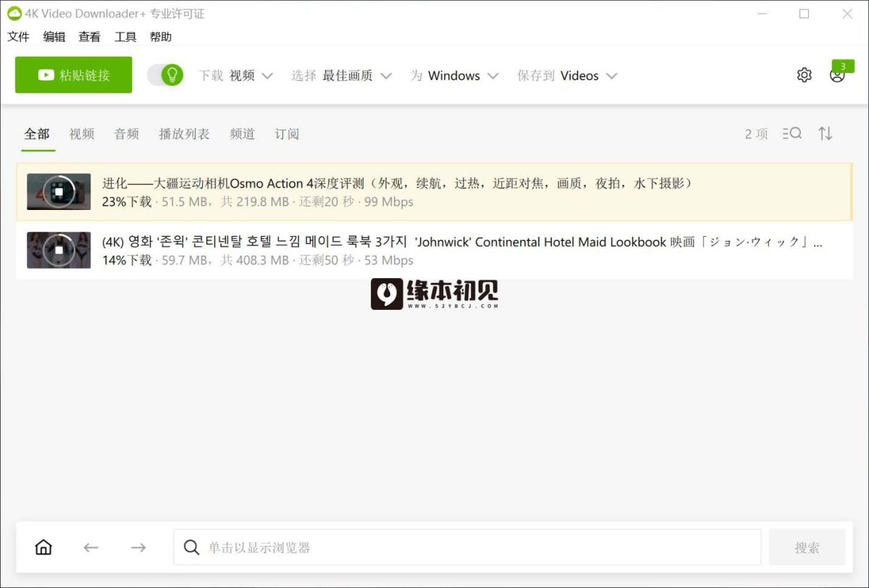Click the green 粘贴链接 button

click(74, 75)
